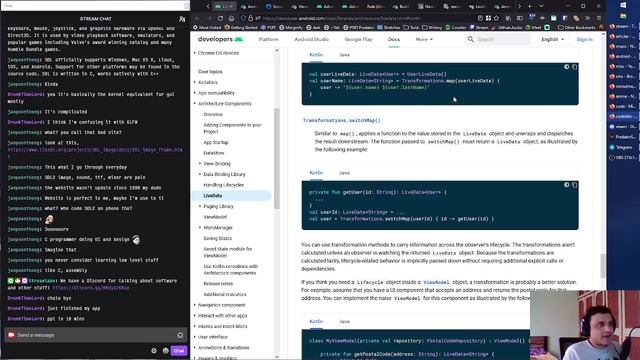Open the reader view icon in the address bar

point(480,18)
